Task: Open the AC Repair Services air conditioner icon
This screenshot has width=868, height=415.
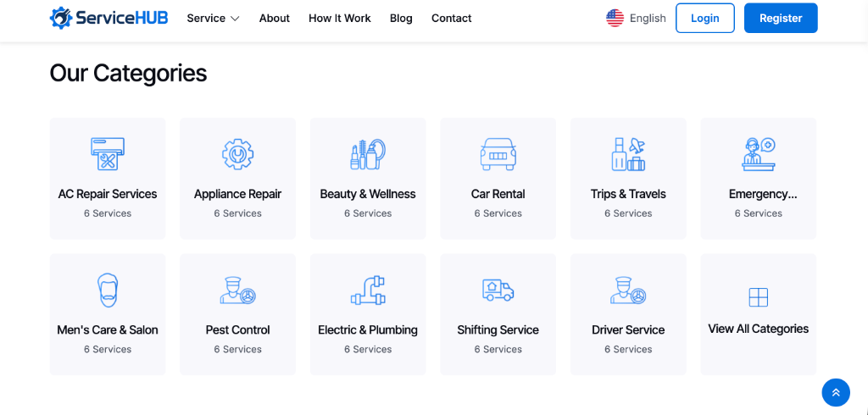Action: click(108, 154)
